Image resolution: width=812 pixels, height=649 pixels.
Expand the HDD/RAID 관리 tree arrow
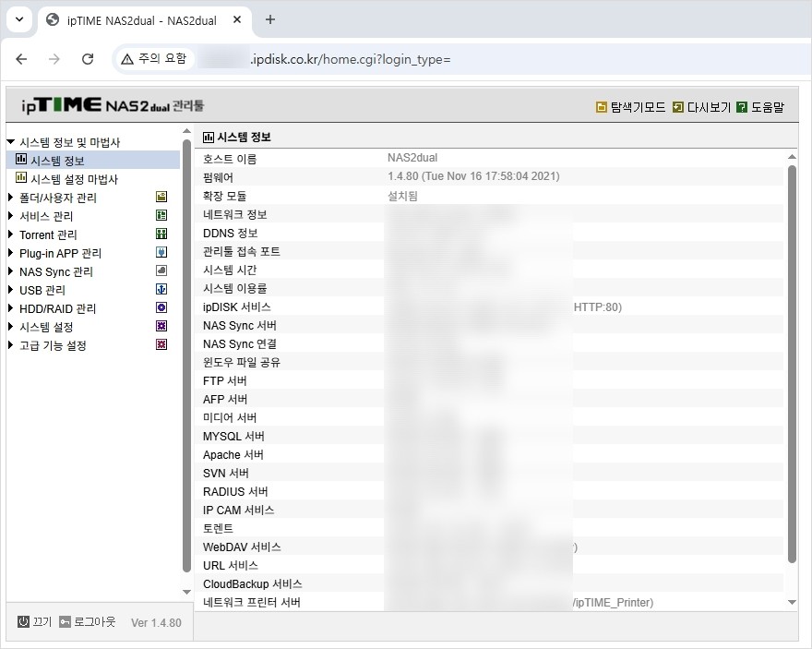coord(10,308)
